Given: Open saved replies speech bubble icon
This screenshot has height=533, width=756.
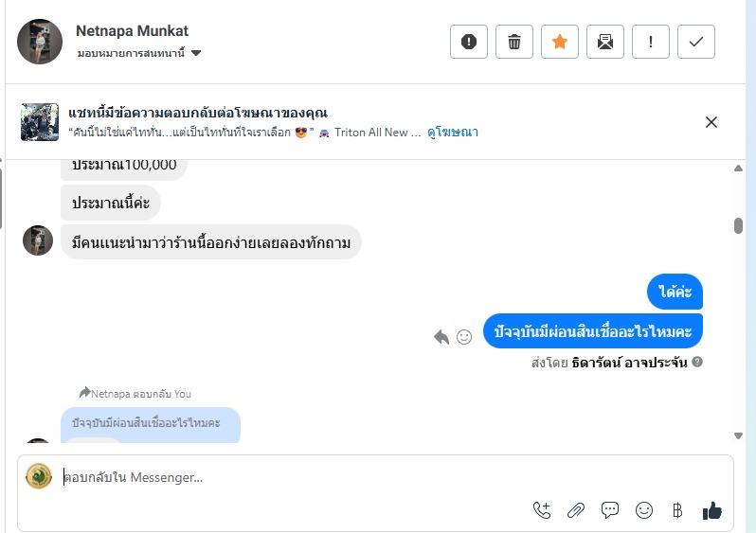Looking at the screenshot, I should 610,510.
